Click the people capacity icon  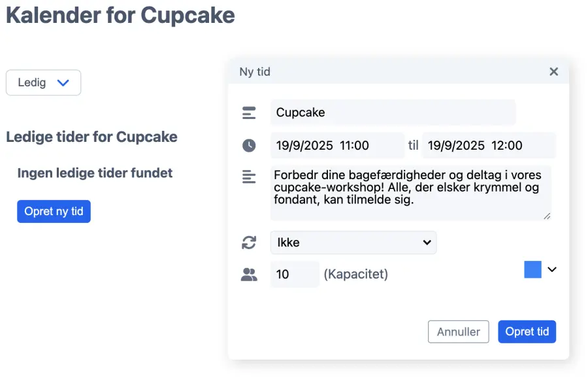(249, 275)
